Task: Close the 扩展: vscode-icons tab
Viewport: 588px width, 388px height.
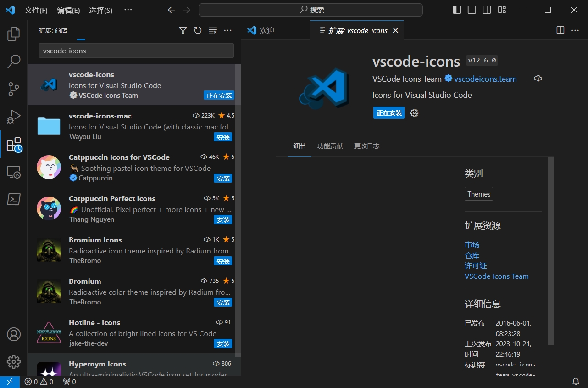Action: point(395,30)
